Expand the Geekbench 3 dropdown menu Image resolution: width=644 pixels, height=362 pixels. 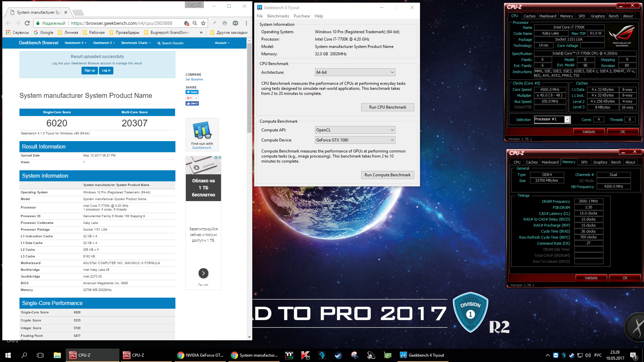tap(104, 43)
